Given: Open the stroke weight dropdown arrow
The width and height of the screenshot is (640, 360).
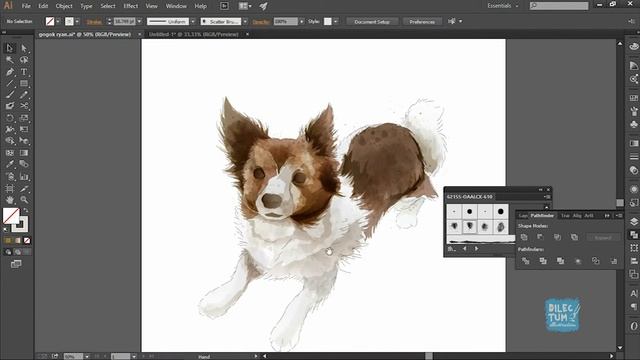Looking at the screenshot, I should pyautogui.click(x=140, y=21).
